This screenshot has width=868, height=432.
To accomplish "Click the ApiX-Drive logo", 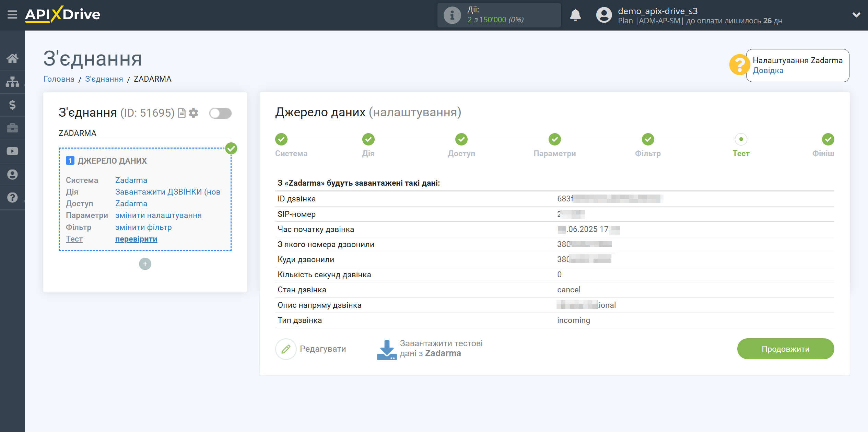I will click(63, 14).
